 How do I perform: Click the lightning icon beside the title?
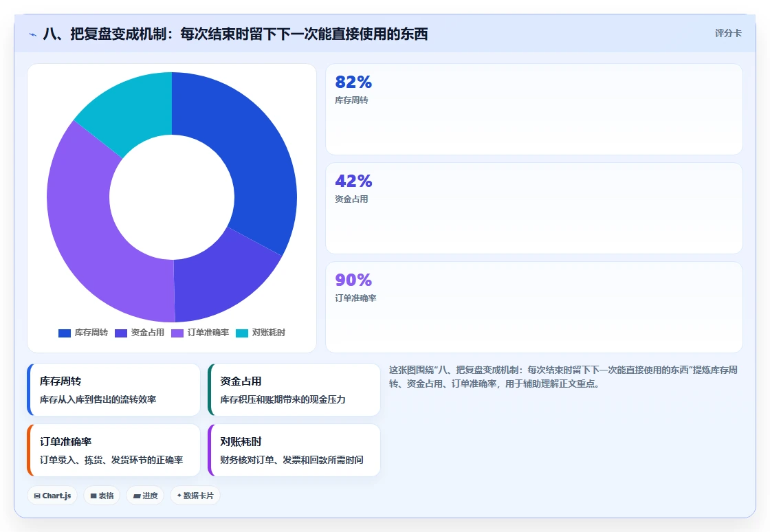32,34
